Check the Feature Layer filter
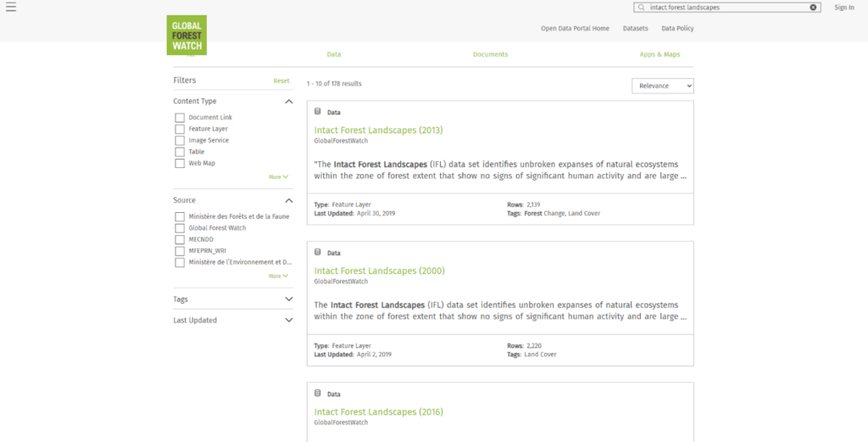The width and height of the screenshot is (868, 442). (x=180, y=129)
